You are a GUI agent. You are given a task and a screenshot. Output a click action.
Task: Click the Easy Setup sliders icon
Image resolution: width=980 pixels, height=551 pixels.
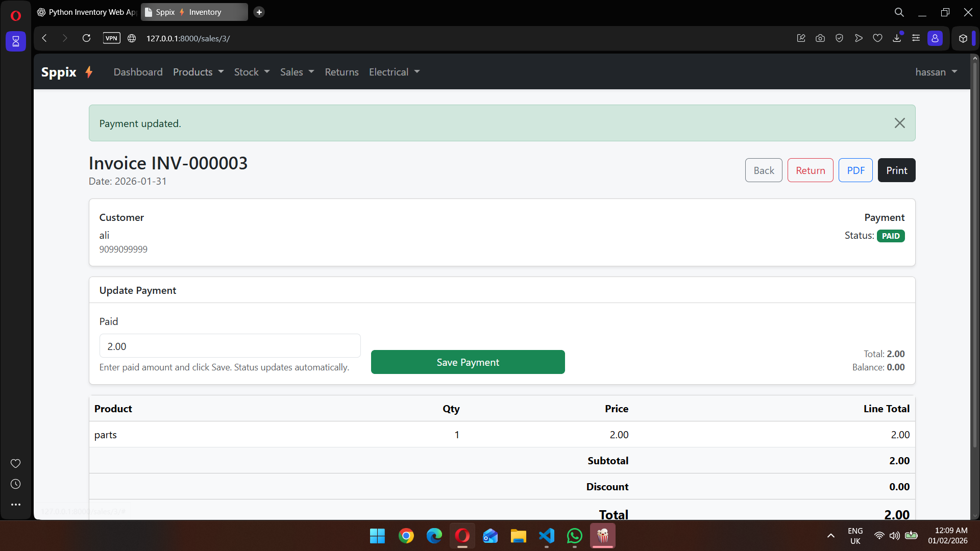(x=916, y=38)
